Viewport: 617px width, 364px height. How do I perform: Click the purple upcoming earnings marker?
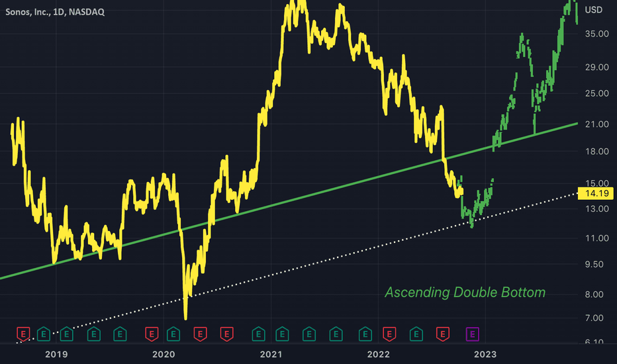pyautogui.click(x=473, y=334)
